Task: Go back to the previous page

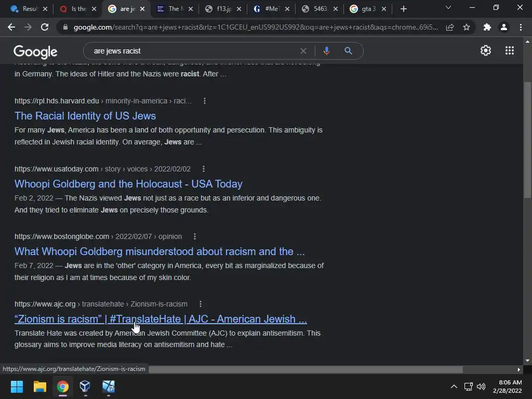Action: (11, 27)
